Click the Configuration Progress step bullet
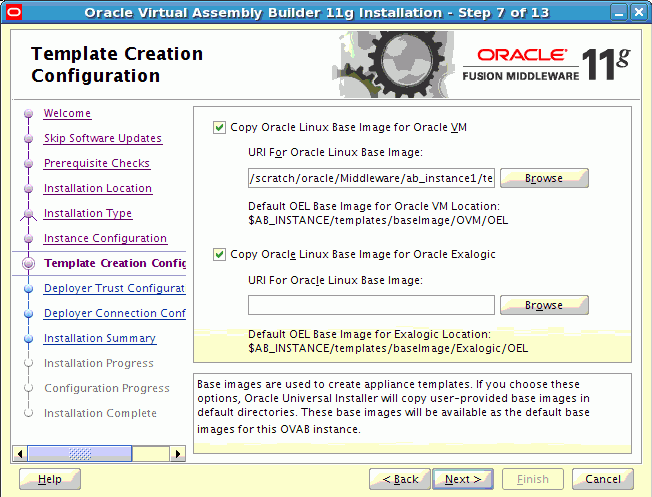Image resolution: width=652 pixels, height=497 pixels. (28, 388)
